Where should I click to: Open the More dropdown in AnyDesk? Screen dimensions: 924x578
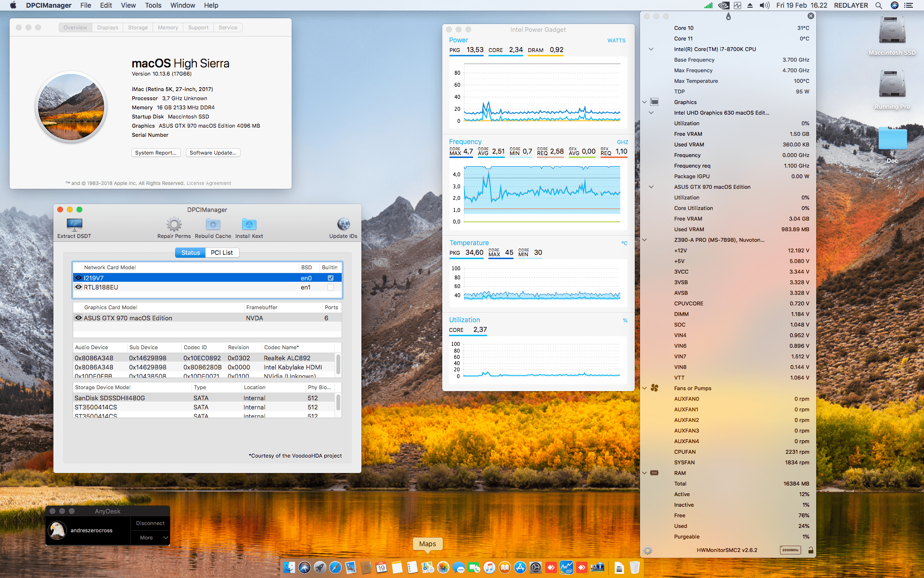pyautogui.click(x=150, y=538)
